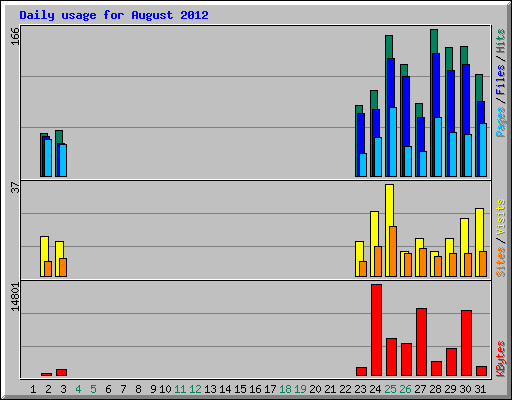Screen dimensions: 512x400
Task: Click green weekend day label 11
Action: pos(180,389)
